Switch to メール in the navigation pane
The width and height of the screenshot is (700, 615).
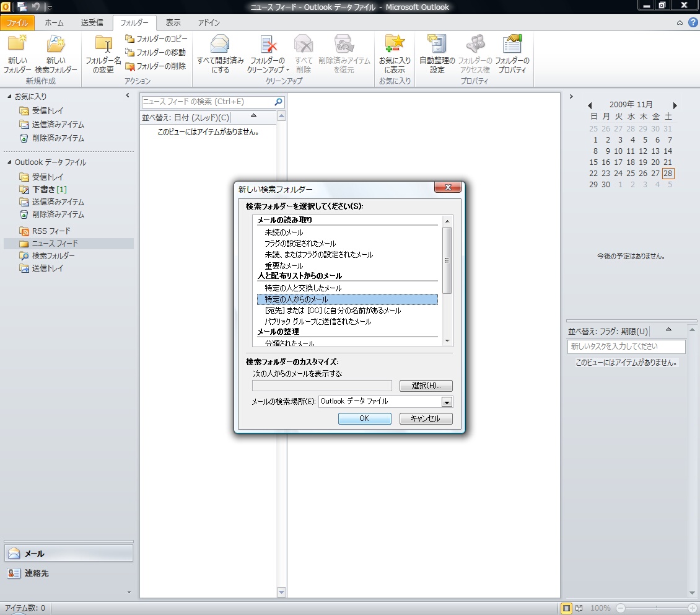tap(68, 554)
